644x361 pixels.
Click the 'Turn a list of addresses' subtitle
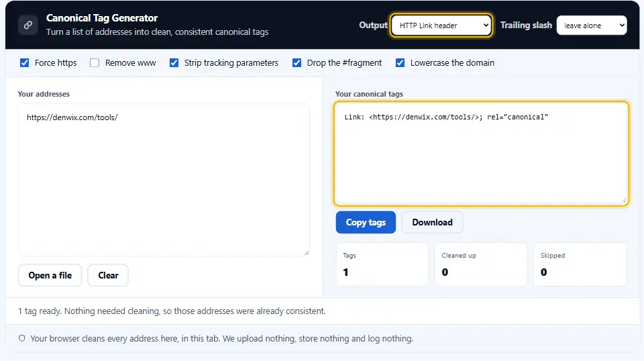[157, 32]
